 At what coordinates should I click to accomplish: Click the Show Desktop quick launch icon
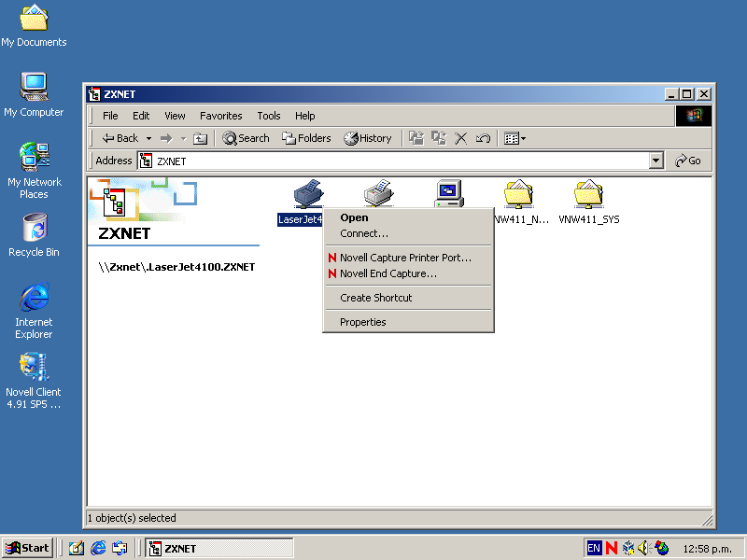(77, 549)
